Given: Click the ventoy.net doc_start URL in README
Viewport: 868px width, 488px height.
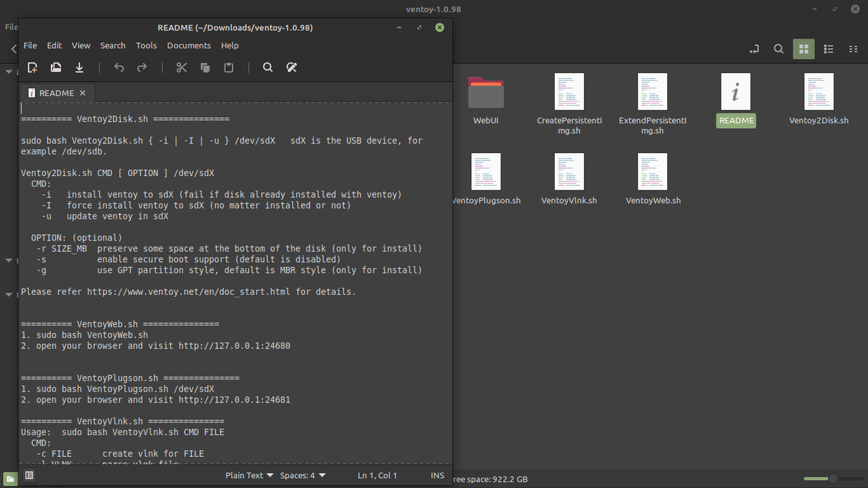Looking at the screenshot, I should [x=189, y=291].
